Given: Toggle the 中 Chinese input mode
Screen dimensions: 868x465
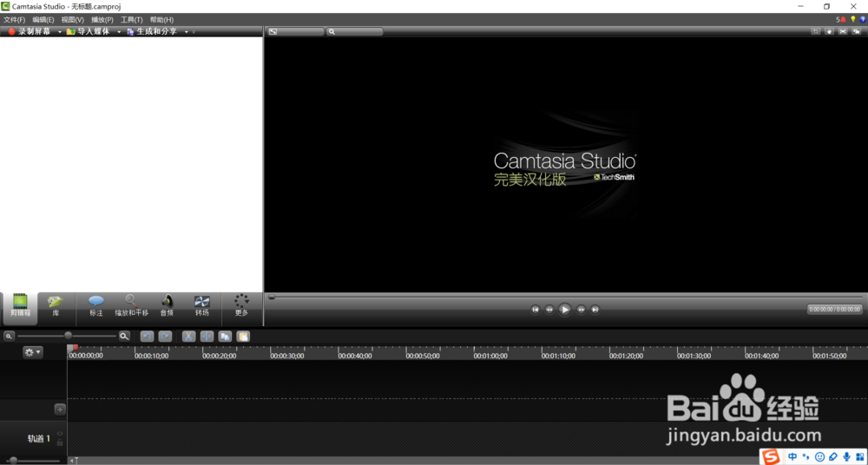Looking at the screenshot, I should pyautogui.click(x=792, y=456).
